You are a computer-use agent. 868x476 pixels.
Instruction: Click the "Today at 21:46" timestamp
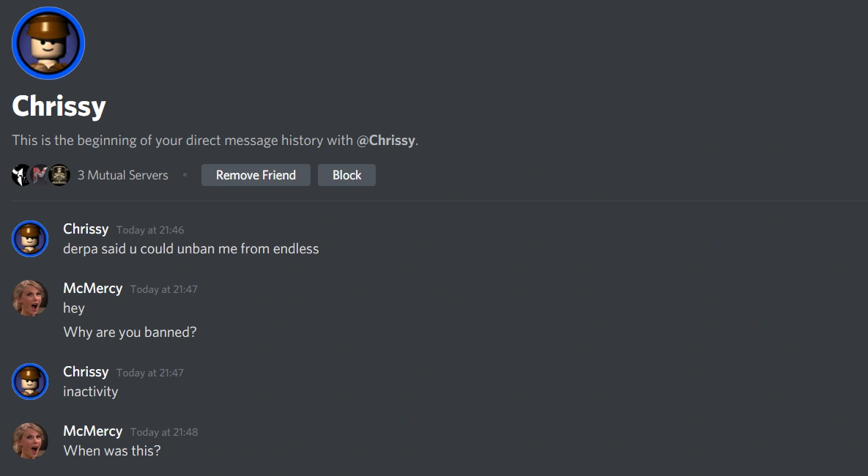[150, 230]
